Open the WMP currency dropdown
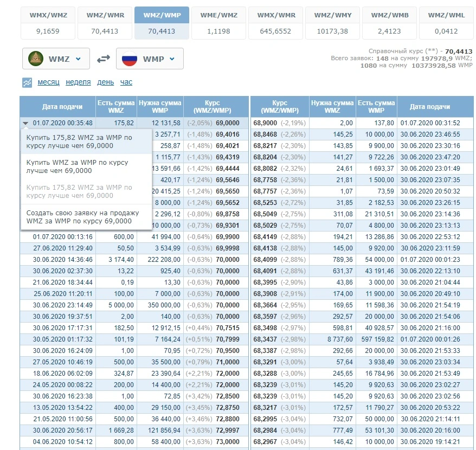 coord(150,59)
